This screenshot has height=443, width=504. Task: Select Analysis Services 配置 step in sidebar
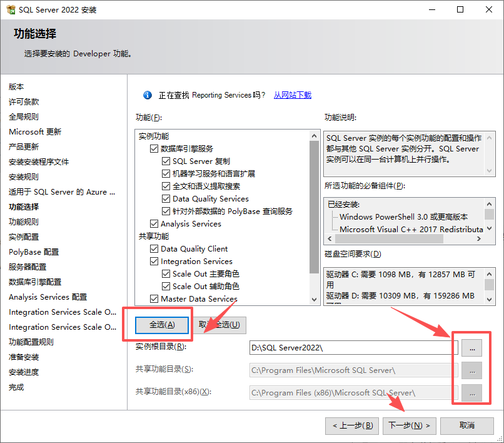click(48, 297)
